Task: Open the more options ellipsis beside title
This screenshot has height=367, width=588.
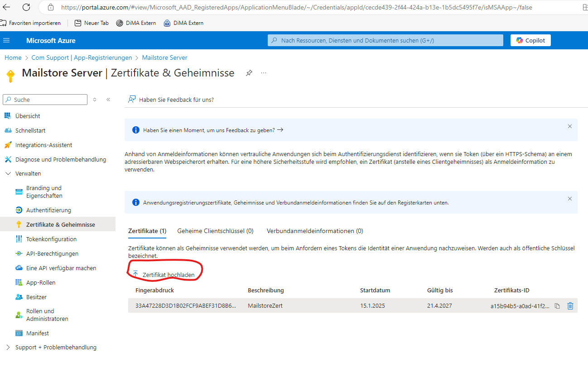Action: pos(264,73)
